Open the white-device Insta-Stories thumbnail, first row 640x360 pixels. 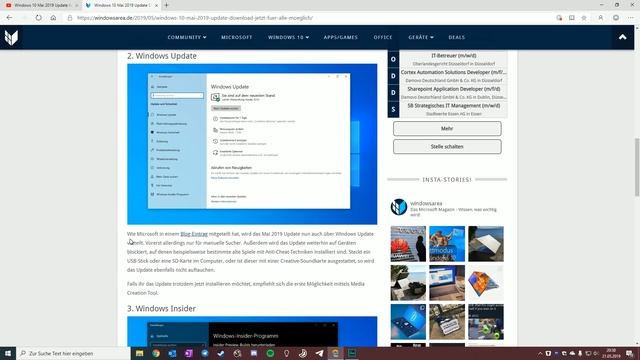(486, 244)
